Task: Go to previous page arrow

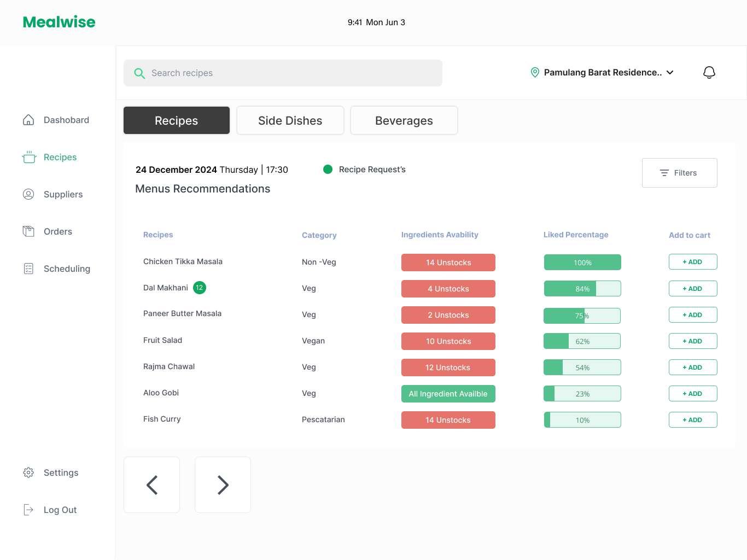Action: point(152,485)
